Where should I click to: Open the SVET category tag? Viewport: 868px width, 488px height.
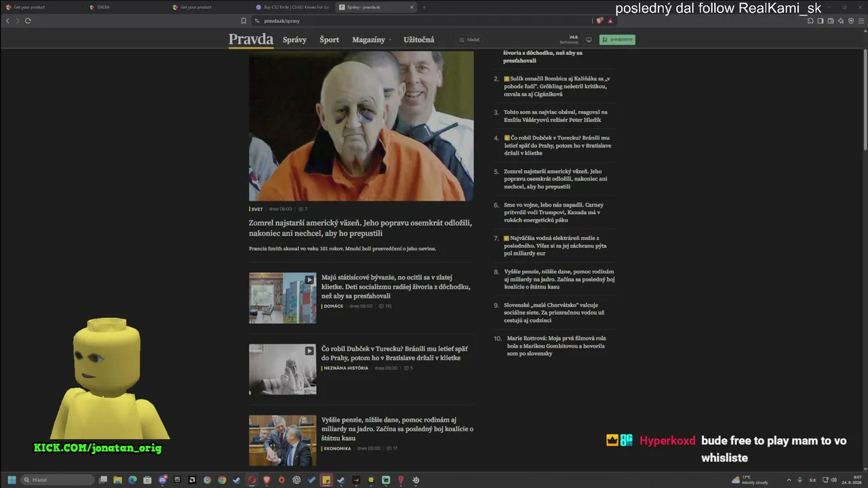256,209
